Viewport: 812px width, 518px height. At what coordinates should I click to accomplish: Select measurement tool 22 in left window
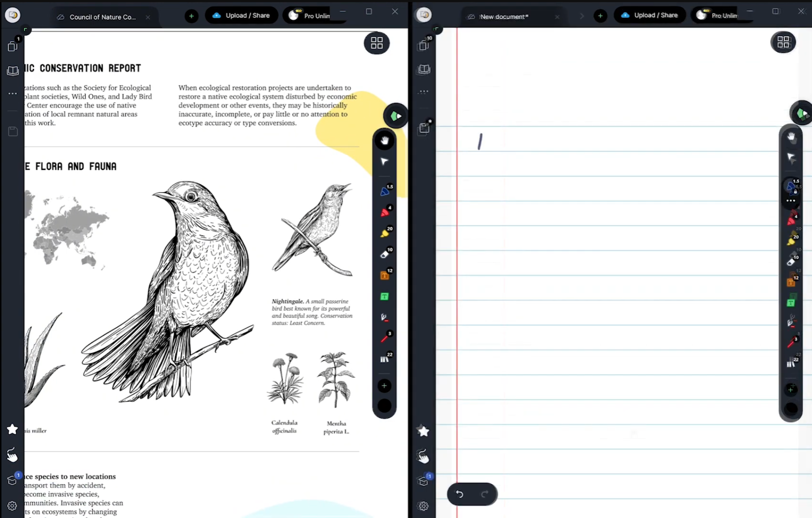(x=386, y=358)
